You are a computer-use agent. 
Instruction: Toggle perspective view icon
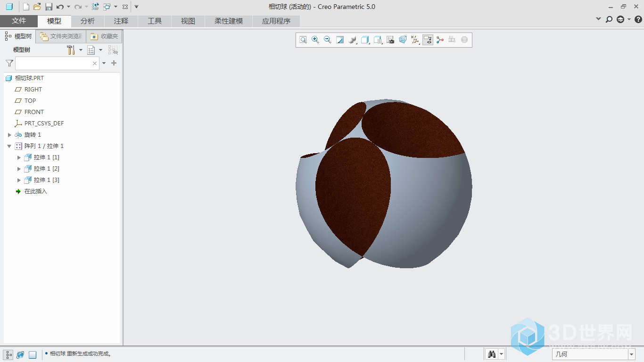click(x=403, y=40)
